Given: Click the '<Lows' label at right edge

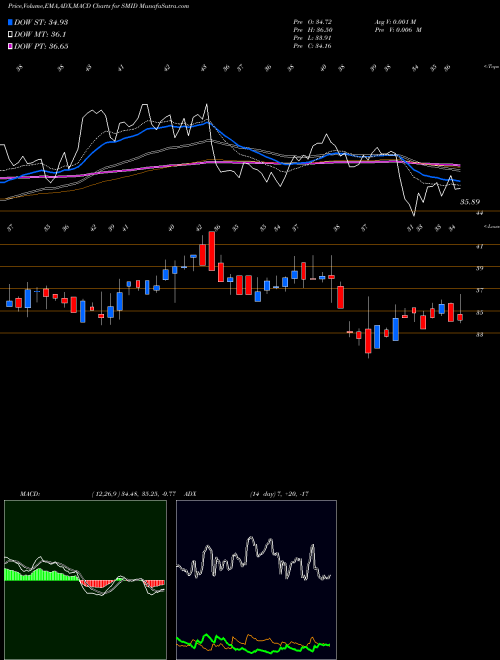Looking at the screenshot, I should (491, 226).
